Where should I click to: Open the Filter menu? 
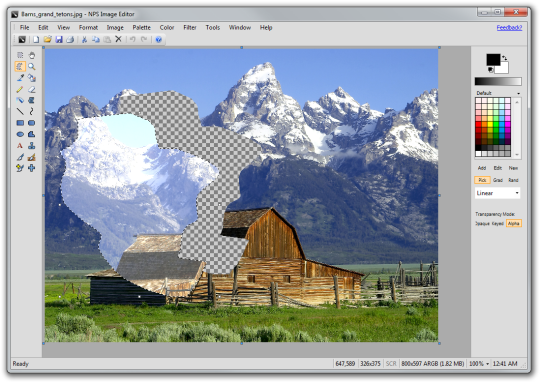pos(190,28)
